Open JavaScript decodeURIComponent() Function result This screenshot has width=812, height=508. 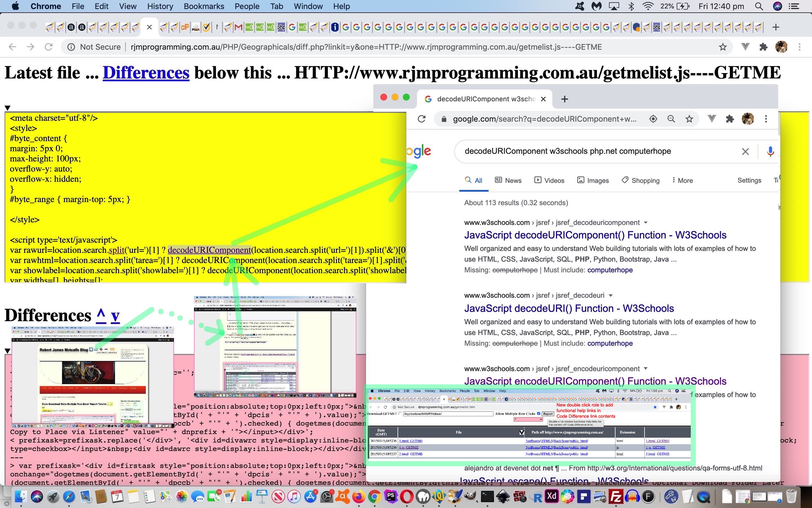pyautogui.click(x=595, y=235)
